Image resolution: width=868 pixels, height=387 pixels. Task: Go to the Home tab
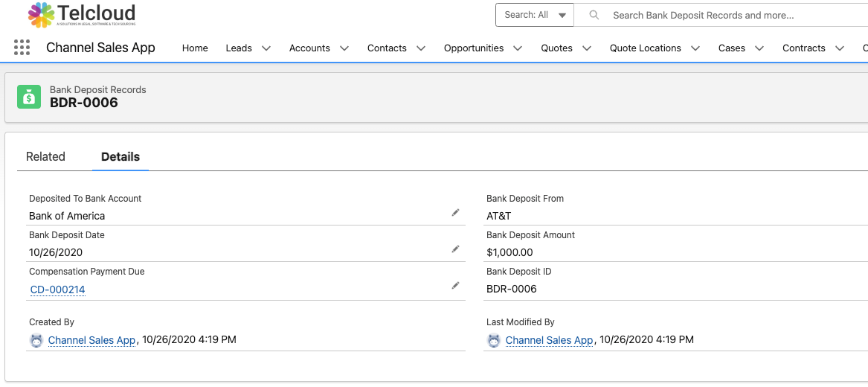pyautogui.click(x=195, y=48)
